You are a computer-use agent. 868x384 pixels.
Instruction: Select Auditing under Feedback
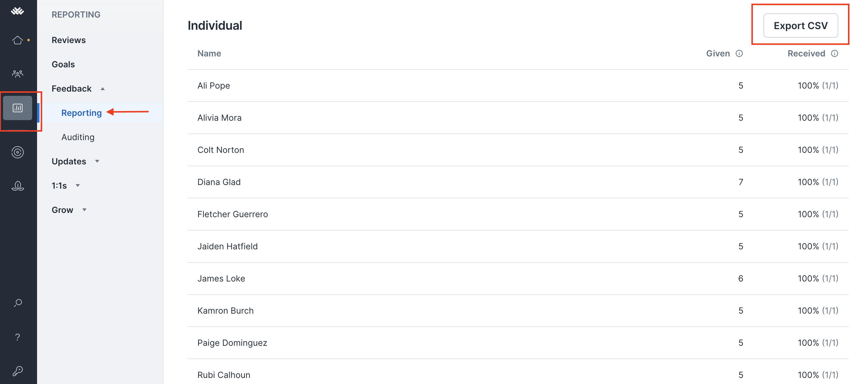click(78, 137)
